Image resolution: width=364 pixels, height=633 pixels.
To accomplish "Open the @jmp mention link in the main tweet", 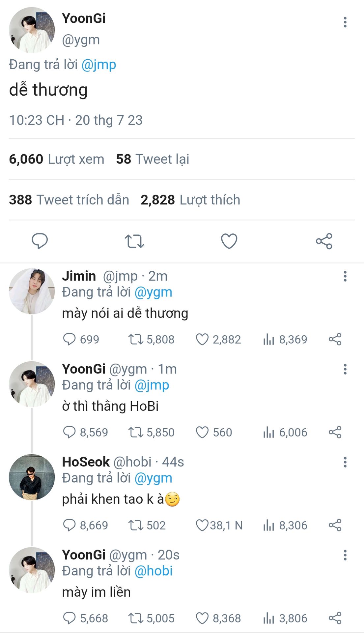I will pyautogui.click(x=98, y=65).
